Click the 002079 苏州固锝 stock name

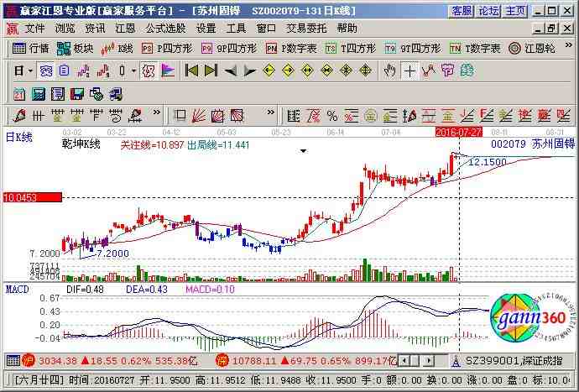pyautogui.click(x=533, y=144)
